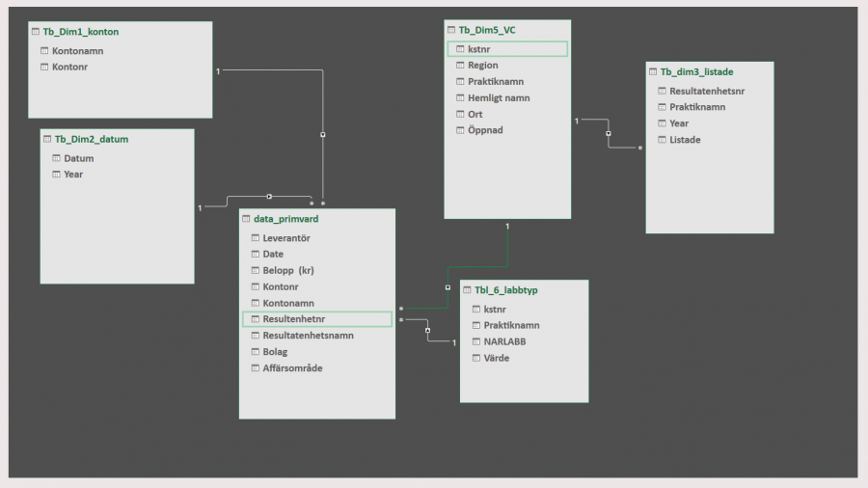Select the Resultatenhetsnr field in Tb_dim3_listade
The width and height of the screenshot is (868, 488).
click(x=707, y=91)
